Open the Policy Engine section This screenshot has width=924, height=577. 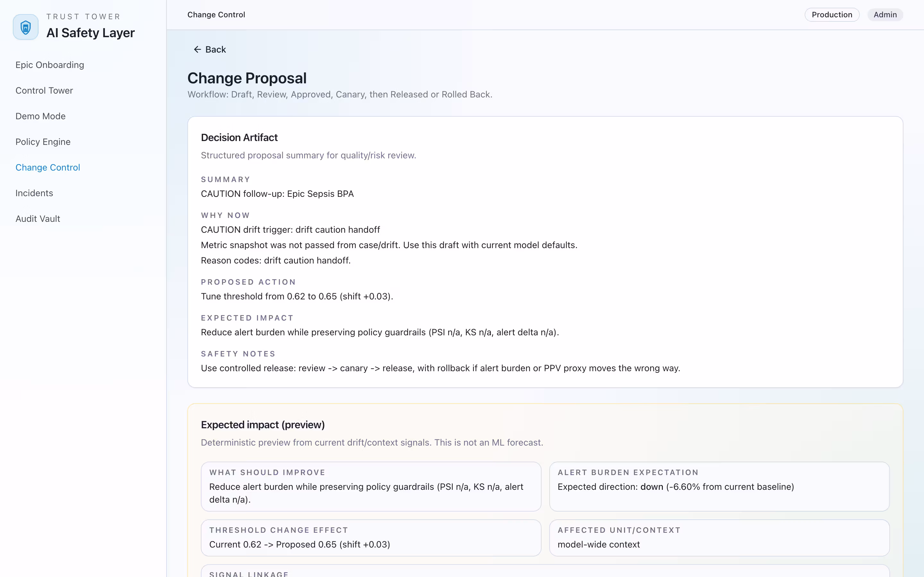click(x=43, y=142)
